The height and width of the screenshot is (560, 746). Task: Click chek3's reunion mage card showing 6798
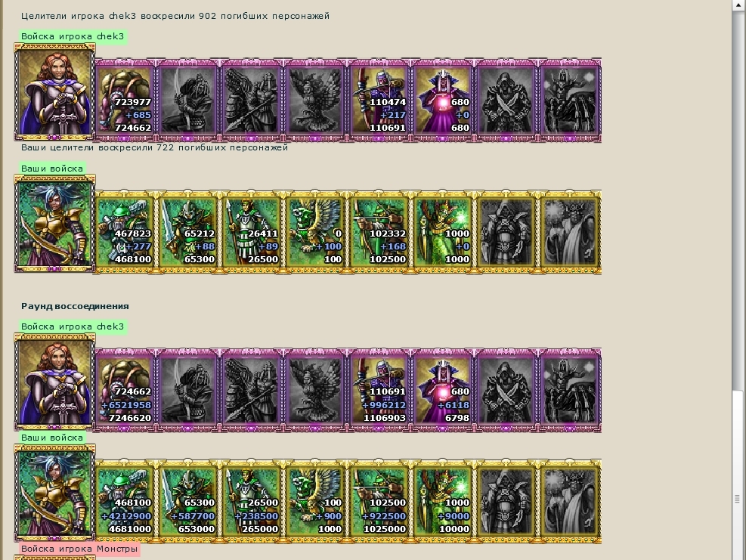pyautogui.click(x=442, y=390)
